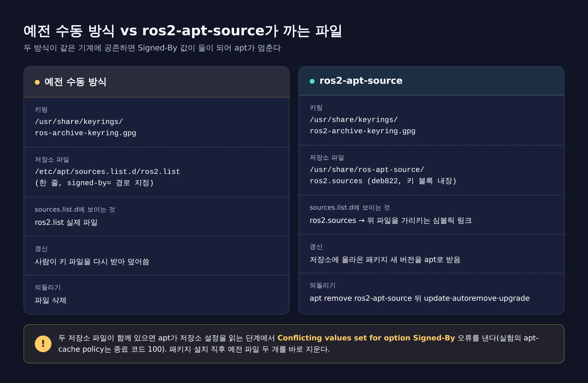
Task: Click ros2.sources (deb822, 키 블록 내장) line
Action: click(x=383, y=181)
